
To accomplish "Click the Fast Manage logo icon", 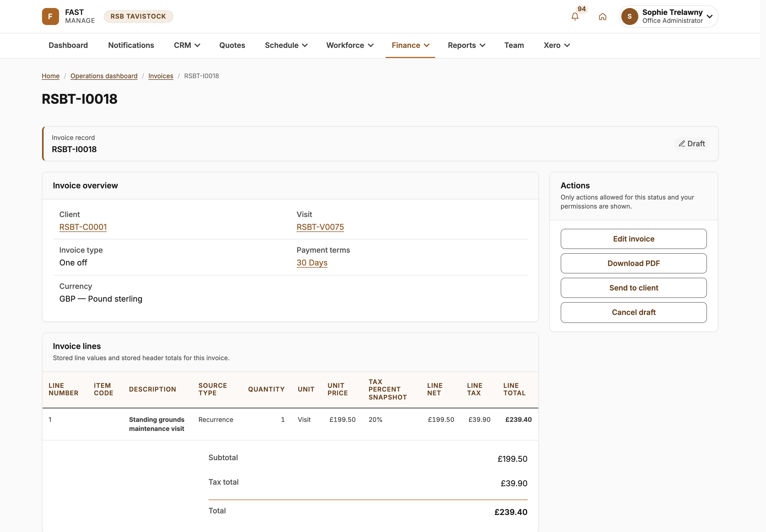I will click(50, 16).
